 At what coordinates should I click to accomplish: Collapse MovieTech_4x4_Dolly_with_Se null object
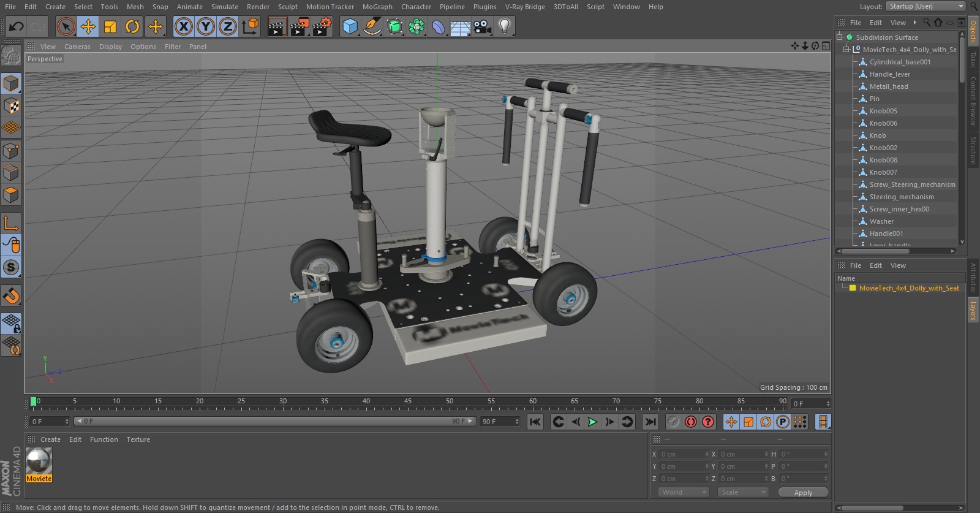click(847, 50)
